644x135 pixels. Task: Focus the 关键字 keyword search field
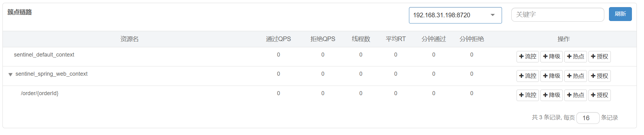click(557, 15)
